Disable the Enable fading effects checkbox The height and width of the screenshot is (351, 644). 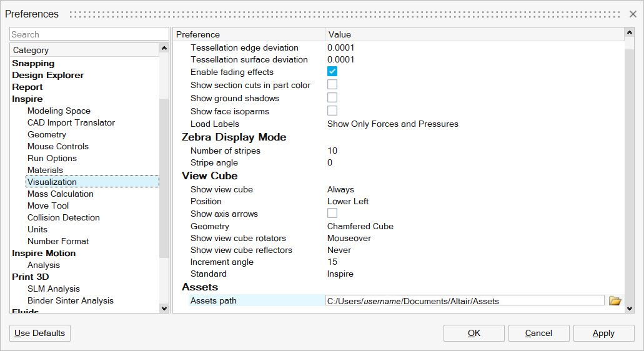[x=332, y=72]
